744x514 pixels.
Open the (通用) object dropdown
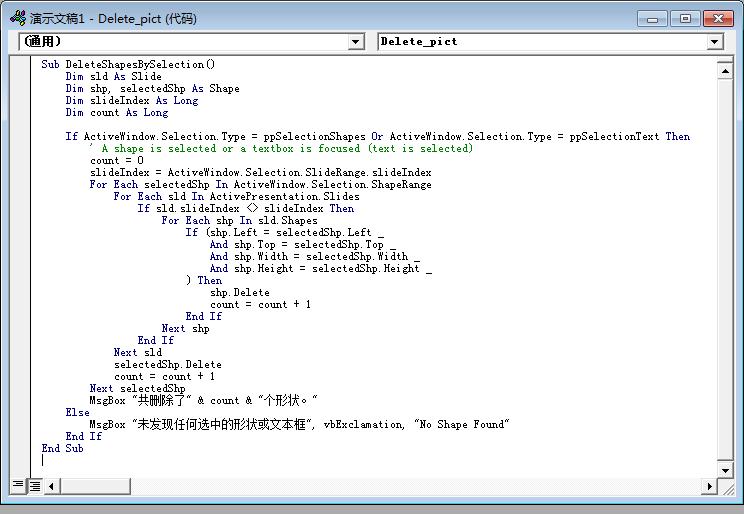(356, 42)
